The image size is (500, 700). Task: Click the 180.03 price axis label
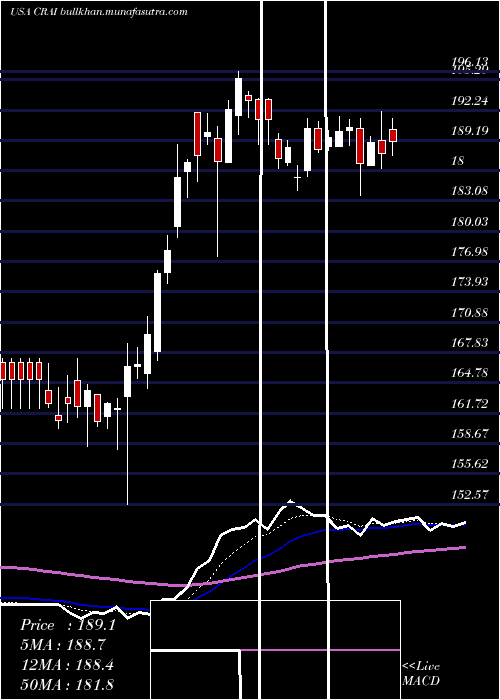point(470,222)
